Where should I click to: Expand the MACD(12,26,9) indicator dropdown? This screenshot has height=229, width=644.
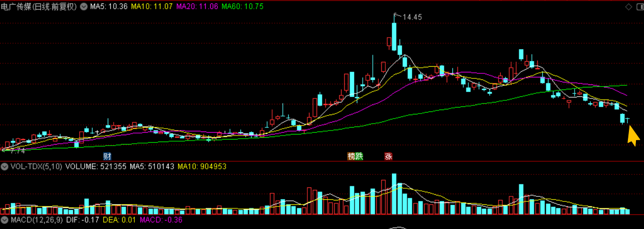(5, 219)
